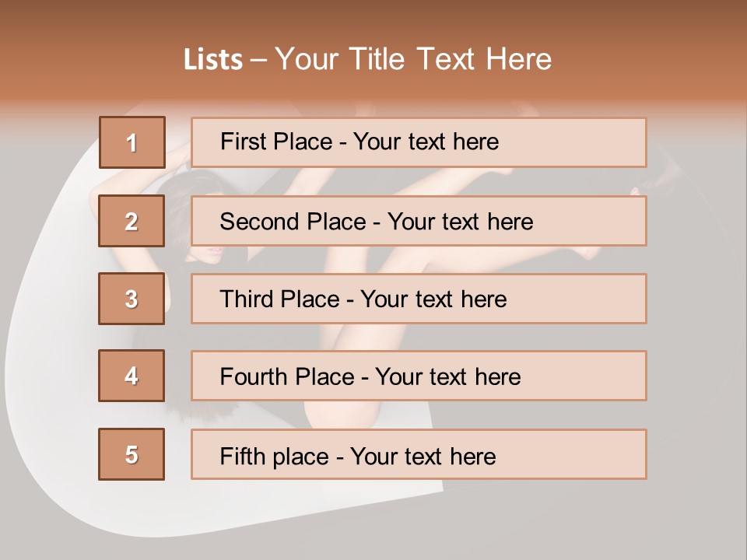The height and width of the screenshot is (560, 747).
Task: Select the number 4 square
Action: point(132,376)
